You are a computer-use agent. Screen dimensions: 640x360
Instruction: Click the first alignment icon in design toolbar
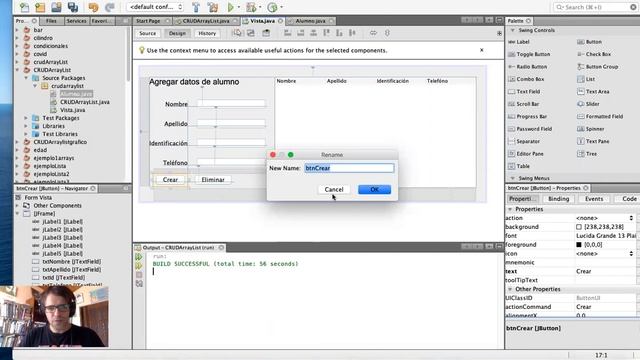pos(287,33)
